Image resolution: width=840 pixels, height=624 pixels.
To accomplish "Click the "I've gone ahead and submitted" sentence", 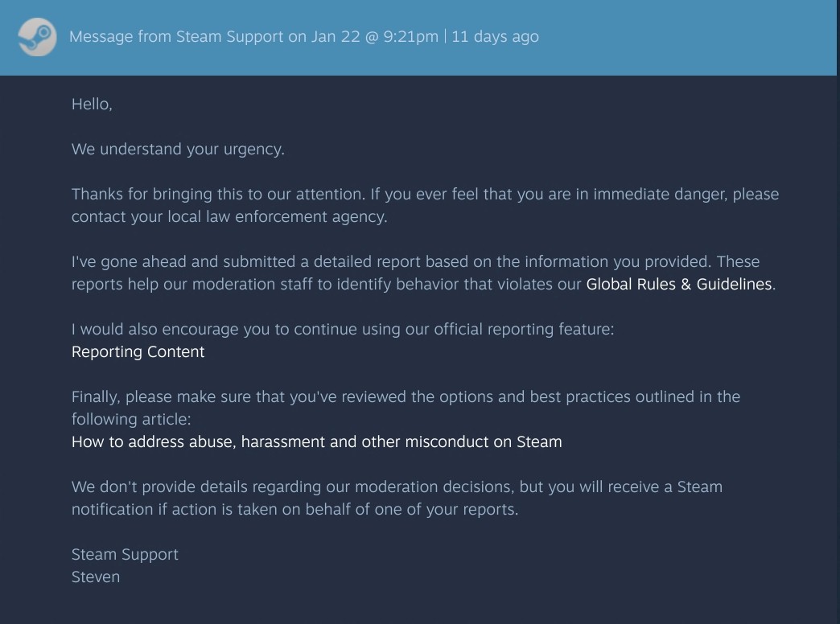I will pyautogui.click(x=241, y=261).
